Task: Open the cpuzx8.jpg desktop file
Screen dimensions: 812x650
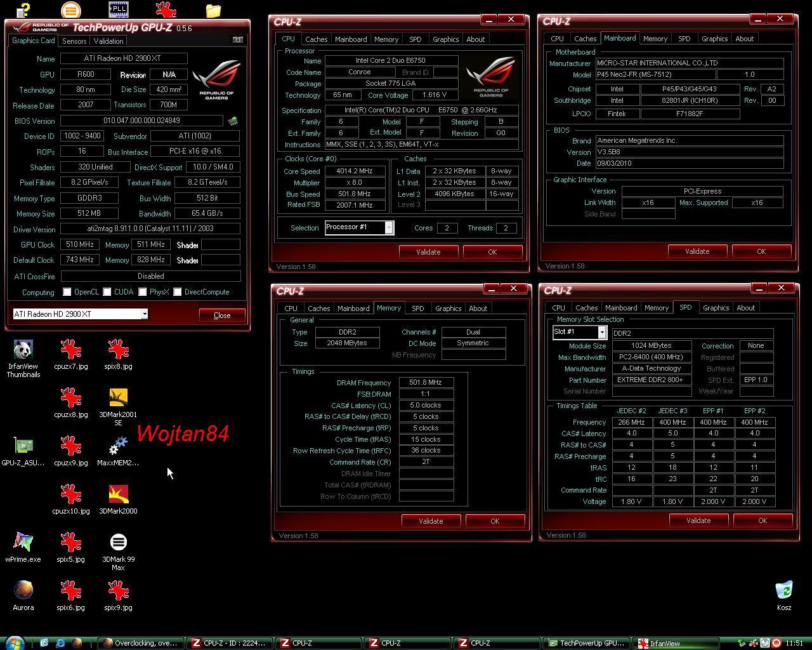Action: point(70,403)
